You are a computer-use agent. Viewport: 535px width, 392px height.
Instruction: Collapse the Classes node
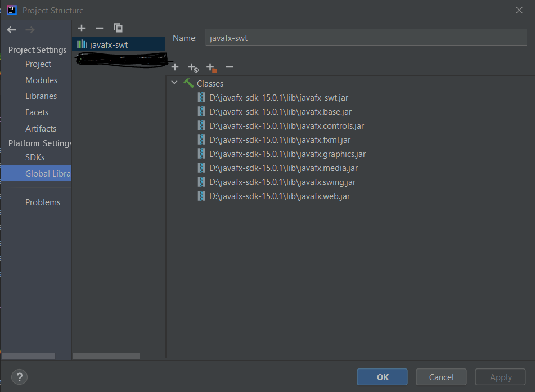click(174, 82)
